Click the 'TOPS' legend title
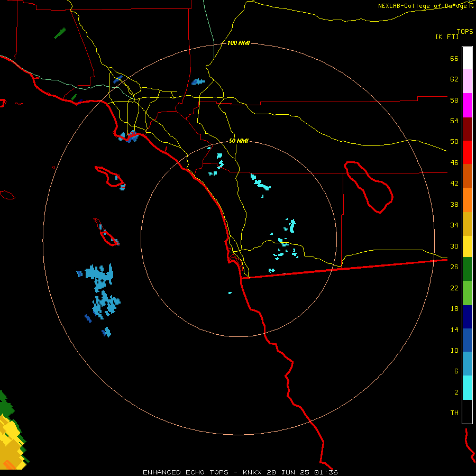Image resolution: width=476 pixels, height=476 pixels. point(465,32)
